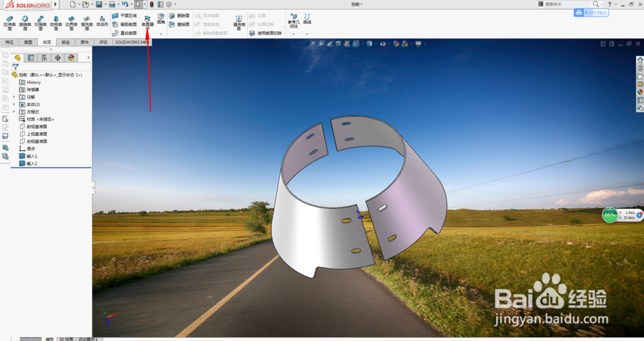Select the 填充曲面 filled surface tool
Image resolution: width=644 pixels, height=341 pixels.
click(x=87, y=23)
